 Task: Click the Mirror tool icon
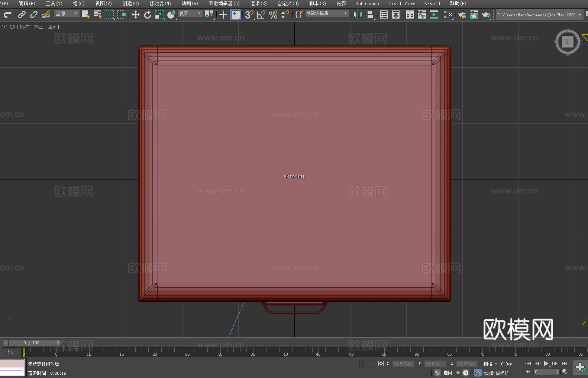point(358,14)
